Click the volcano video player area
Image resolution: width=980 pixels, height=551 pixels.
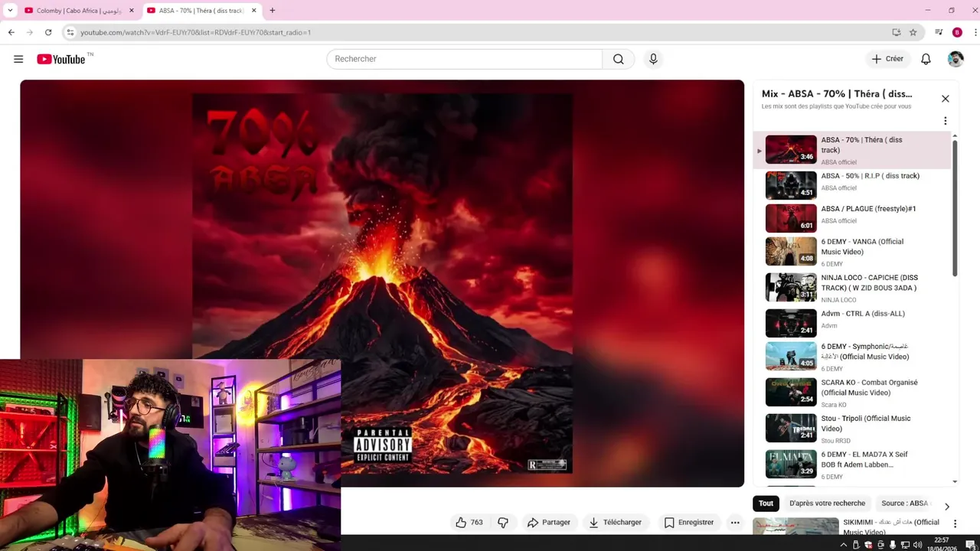point(382,283)
